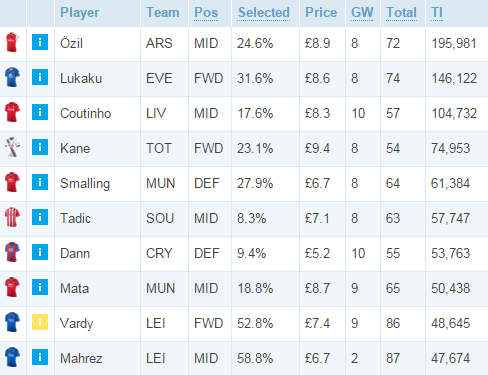The height and width of the screenshot is (375, 488).
Task: Open the info icon for Mahrez
Action: (x=40, y=357)
